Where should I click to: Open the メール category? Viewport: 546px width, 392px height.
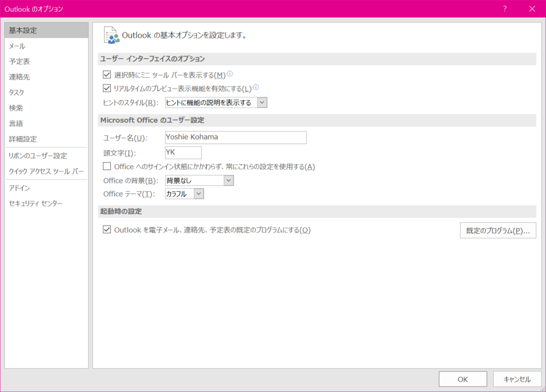tap(46, 46)
